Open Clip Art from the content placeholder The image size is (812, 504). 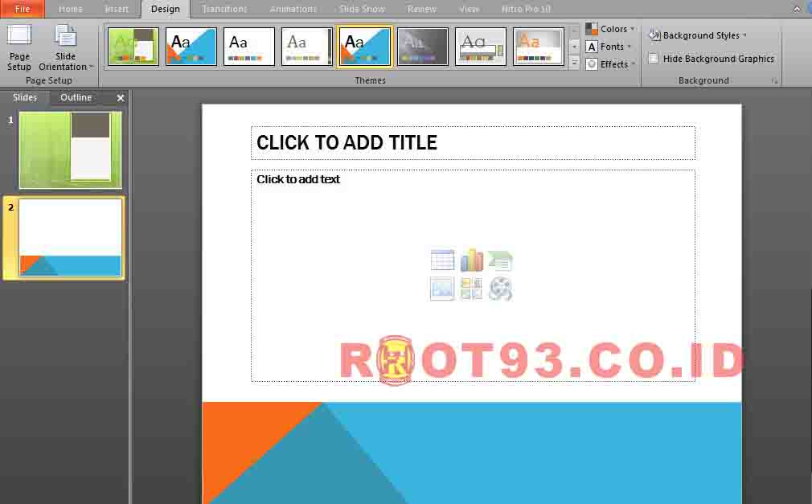click(x=473, y=289)
